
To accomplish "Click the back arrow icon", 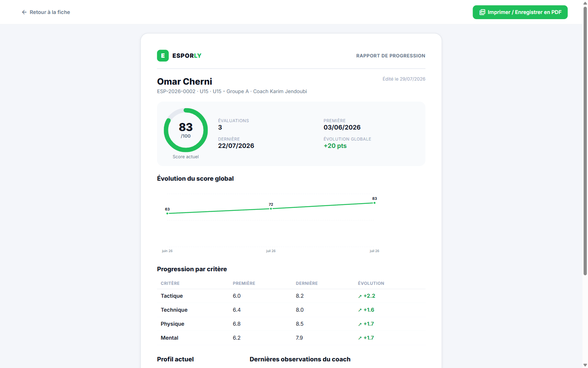I will (24, 12).
